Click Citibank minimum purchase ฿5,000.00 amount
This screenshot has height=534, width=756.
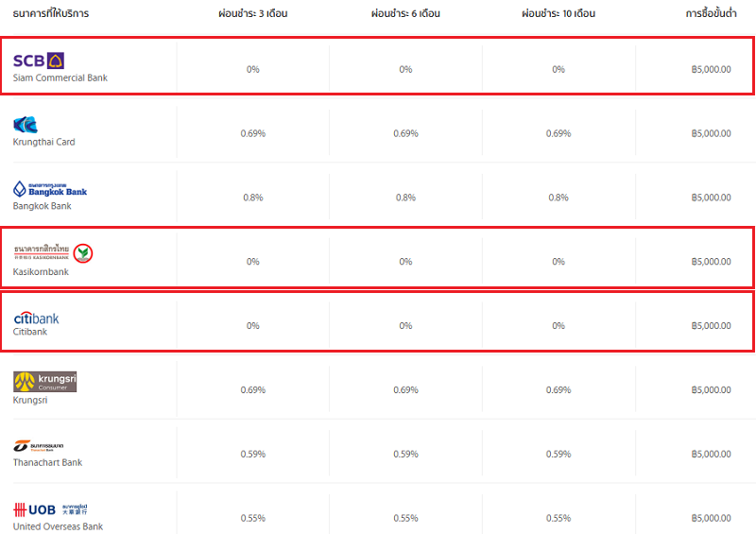[x=711, y=326]
